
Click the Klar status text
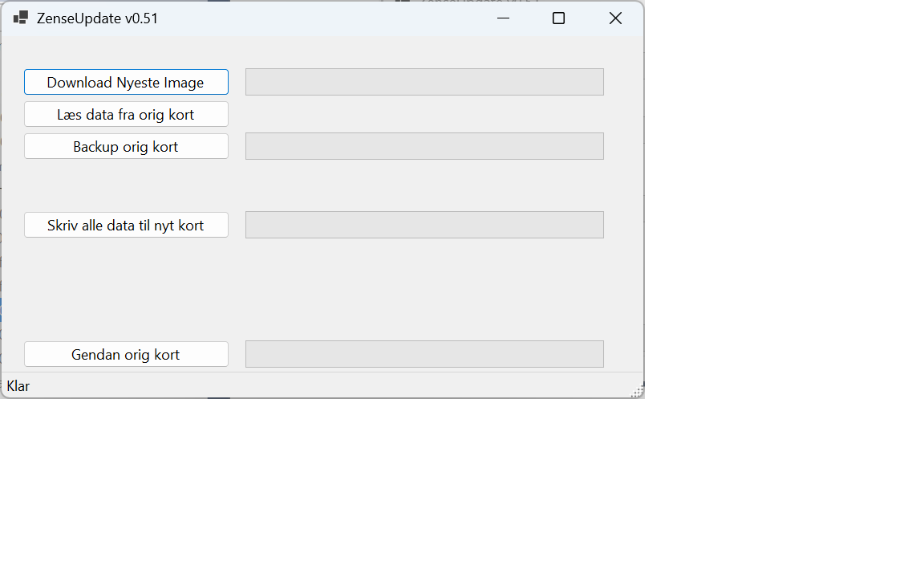coord(18,386)
